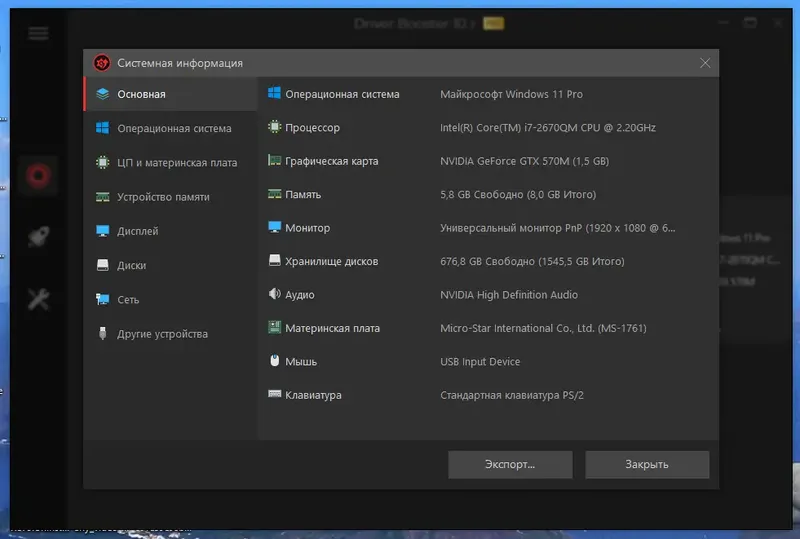Screen dimensions: 800x539
Task: Click the keyboard icon in Клавиатура row
Action: 274,394
